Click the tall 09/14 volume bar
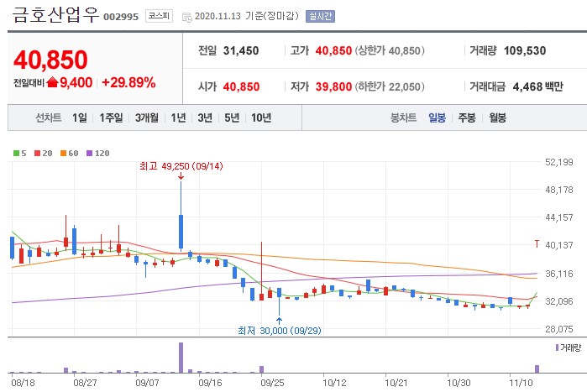Viewport: 587px width, 392px height. pyautogui.click(x=181, y=358)
